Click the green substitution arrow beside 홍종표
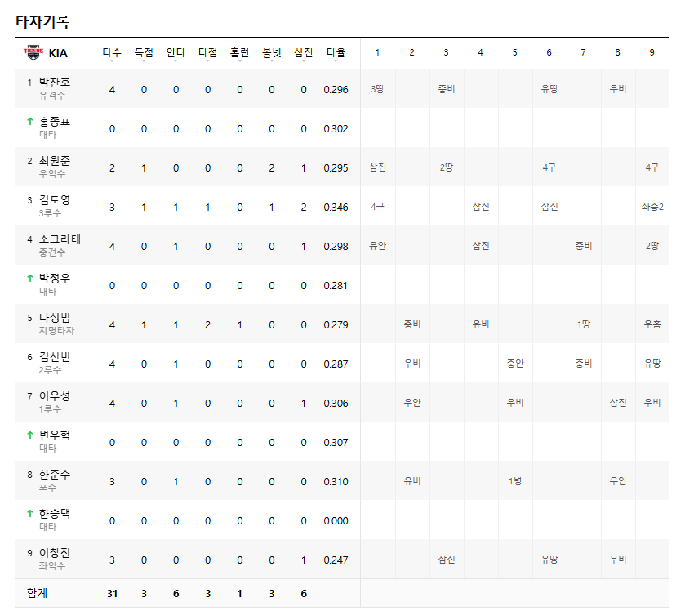This screenshot has height=616, width=685. 29,121
